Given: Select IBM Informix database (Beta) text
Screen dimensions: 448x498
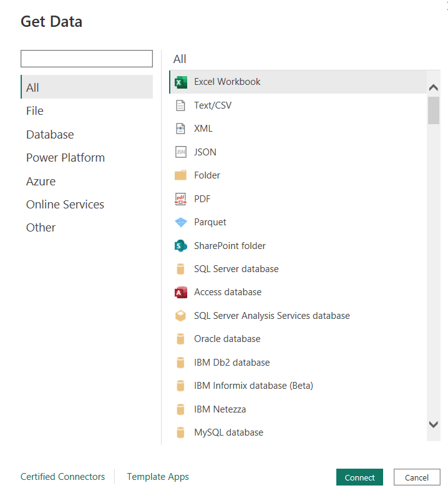Looking at the screenshot, I should pos(253,386).
